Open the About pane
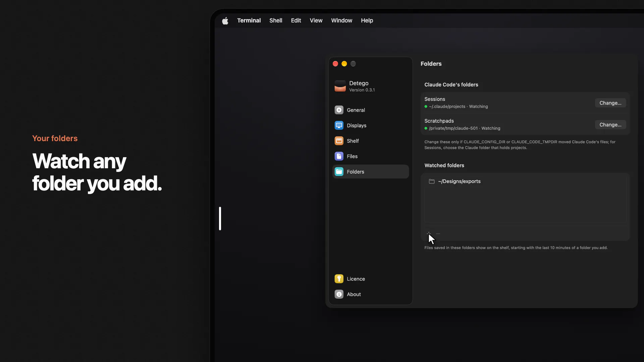Image resolution: width=644 pixels, height=362 pixels. (x=370, y=294)
